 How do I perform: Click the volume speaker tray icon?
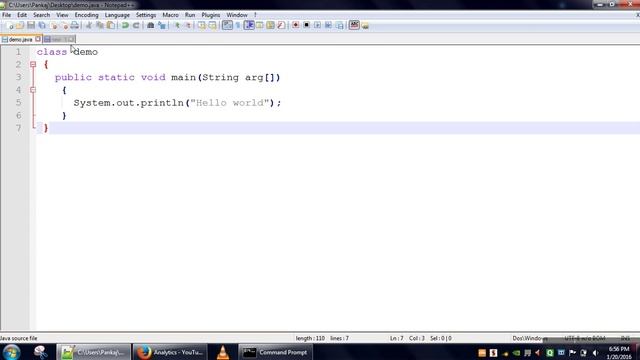tap(595, 353)
